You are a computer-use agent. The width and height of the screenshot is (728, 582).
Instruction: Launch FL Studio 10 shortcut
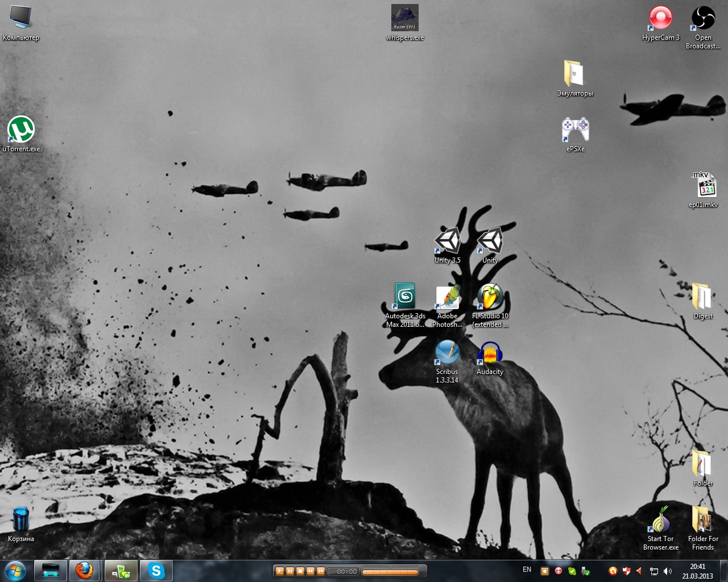pyautogui.click(x=490, y=298)
